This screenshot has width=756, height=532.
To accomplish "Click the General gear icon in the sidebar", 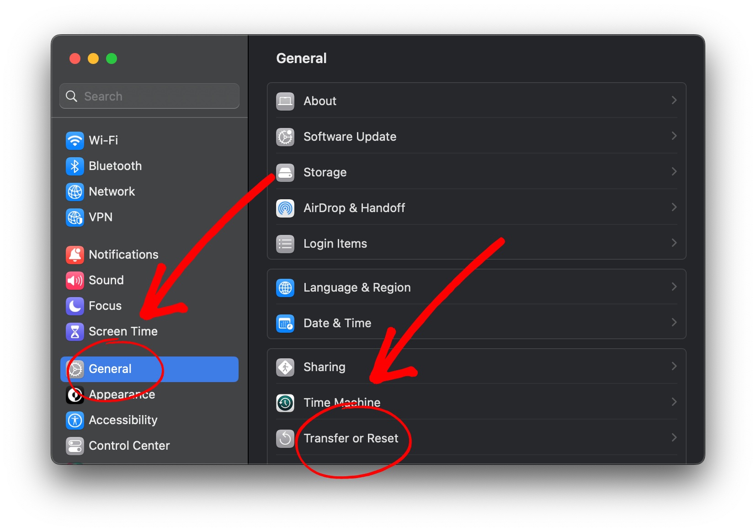I will pyautogui.click(x=75, y=369).
